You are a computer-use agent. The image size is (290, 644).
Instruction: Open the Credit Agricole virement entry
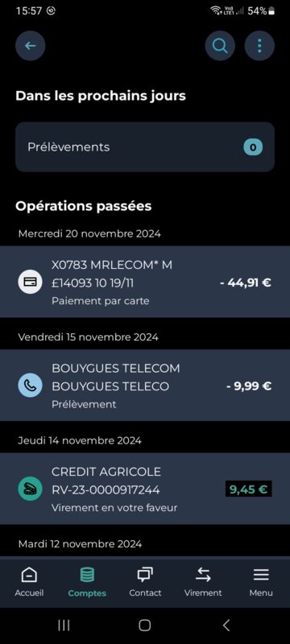tap(145, 489)
